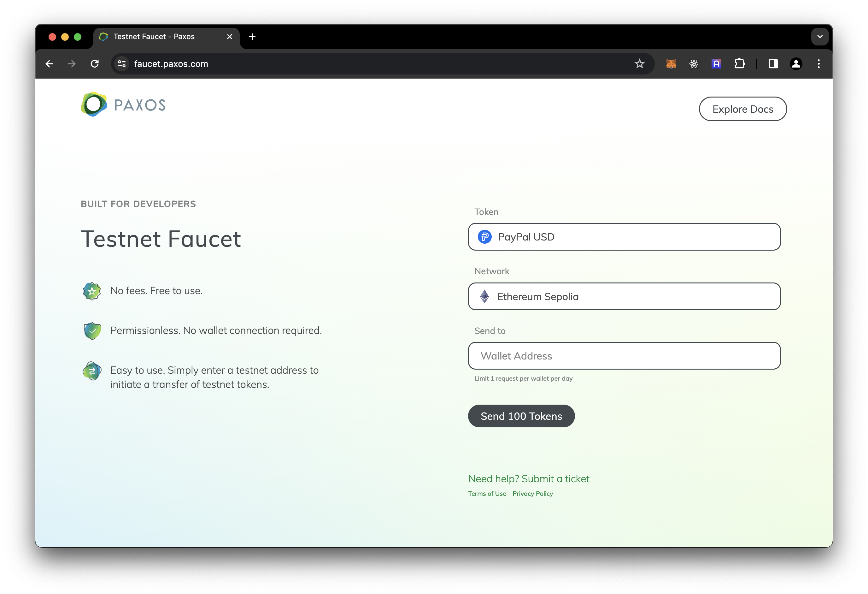Image resolution: width=868 pixels, height=594 pixels.
Task: Open the purple A extension
Action: 716,64
